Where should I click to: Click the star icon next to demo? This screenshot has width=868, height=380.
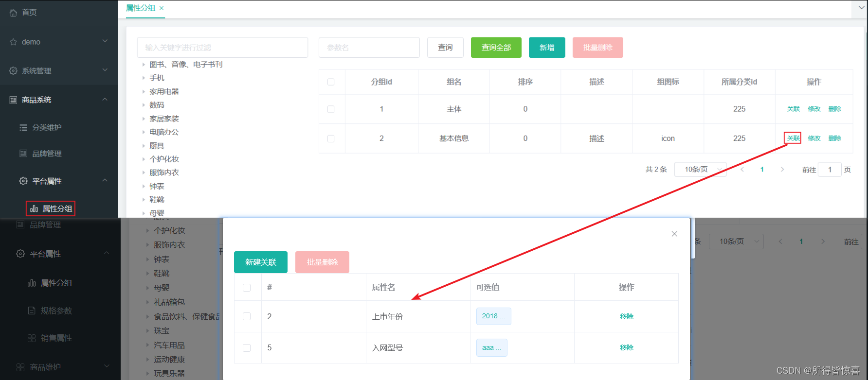13,42
